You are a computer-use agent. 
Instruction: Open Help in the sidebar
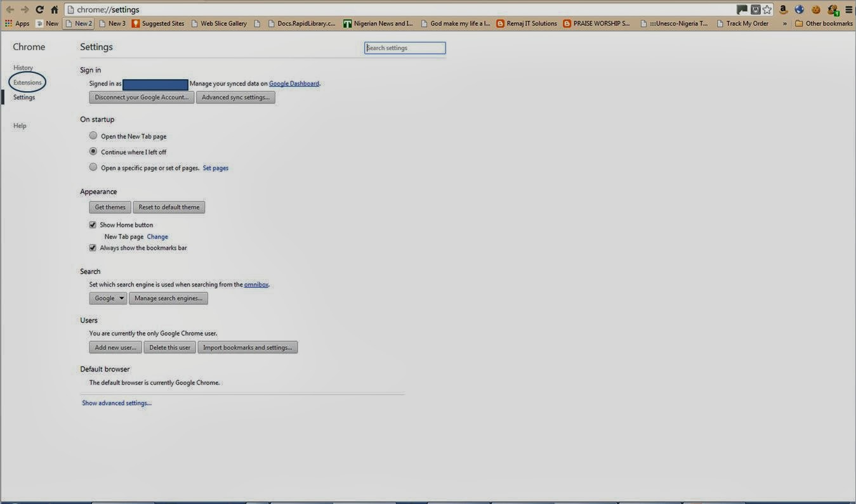[20, 126]
